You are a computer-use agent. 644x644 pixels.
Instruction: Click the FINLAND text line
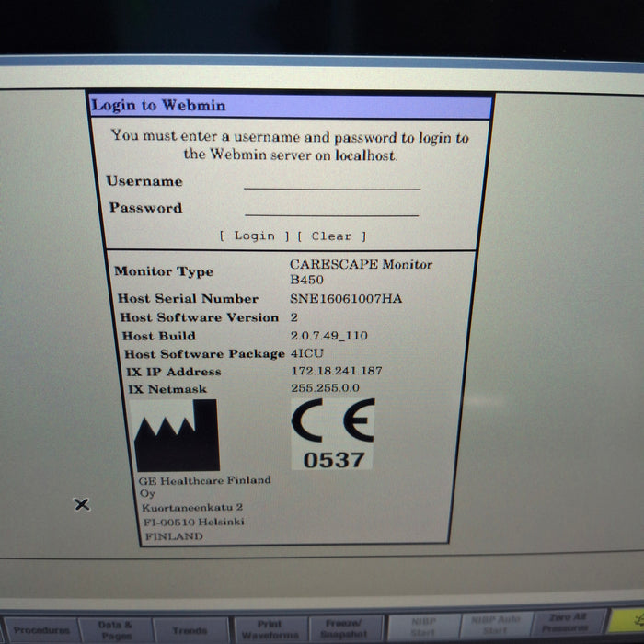(x=174, y=536)
